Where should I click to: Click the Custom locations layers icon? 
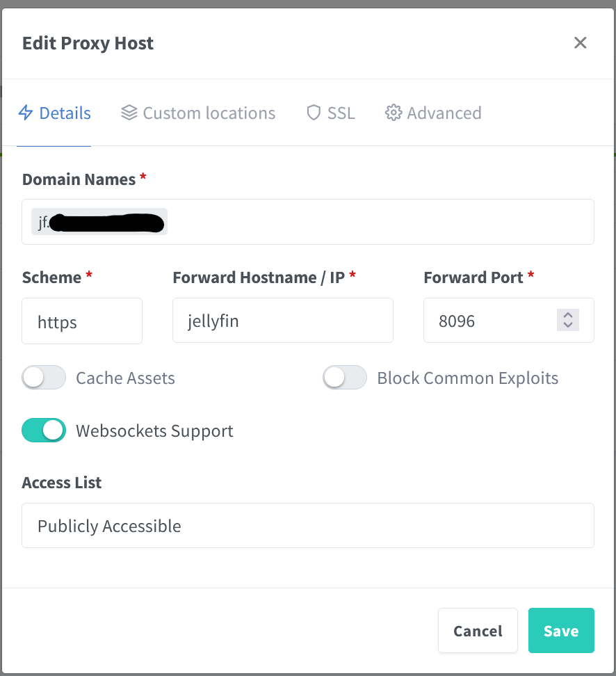pos(129,113)
